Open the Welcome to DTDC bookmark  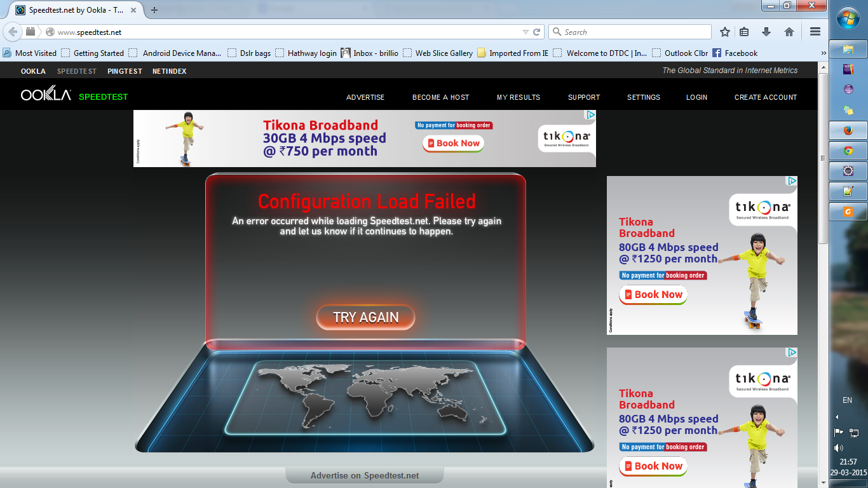tap(600, 53)
